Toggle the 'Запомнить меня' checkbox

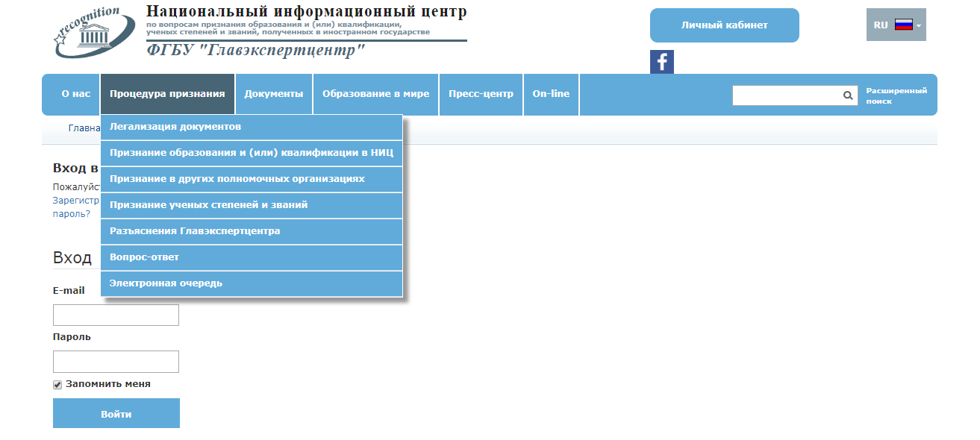57,385
